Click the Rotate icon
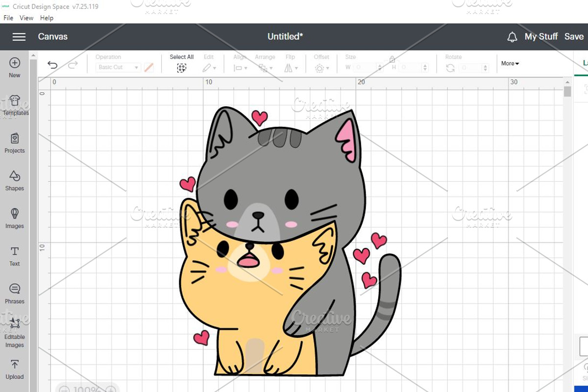 point(450,68)
